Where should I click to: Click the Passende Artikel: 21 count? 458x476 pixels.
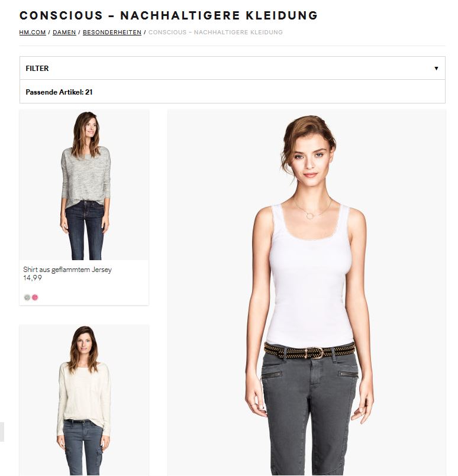(x=59, y=92)
